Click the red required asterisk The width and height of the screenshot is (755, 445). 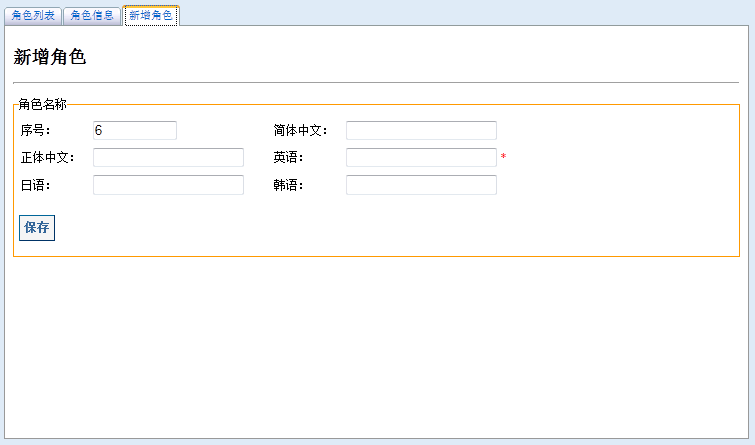pyautogui.click(x=504, y=157)
